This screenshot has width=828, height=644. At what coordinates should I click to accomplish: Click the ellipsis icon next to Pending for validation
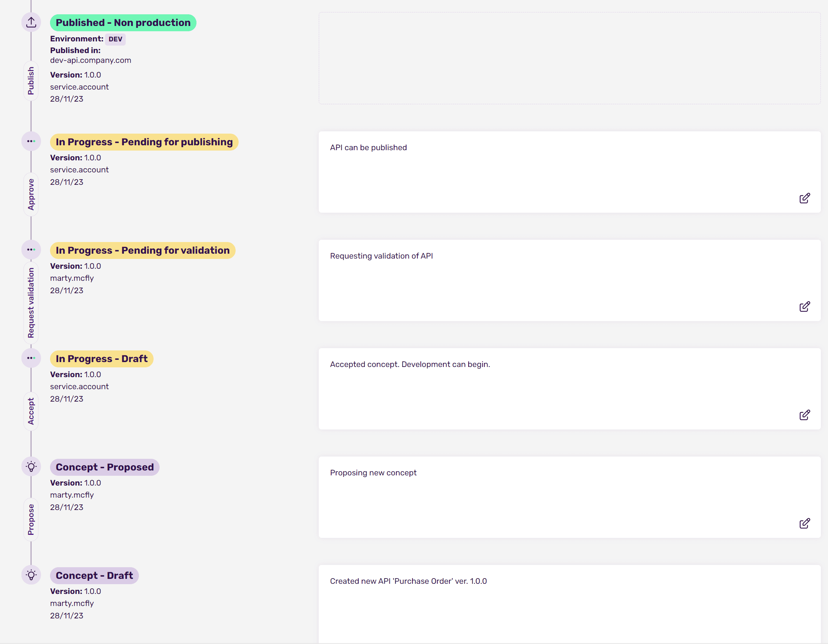(31, 250)
